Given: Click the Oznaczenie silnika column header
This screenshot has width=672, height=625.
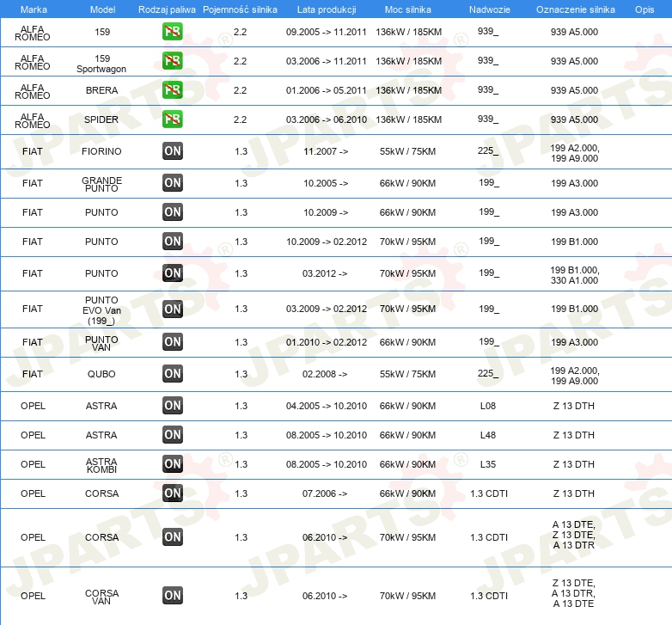Looking at the screenshot, I should click(575, 9).
